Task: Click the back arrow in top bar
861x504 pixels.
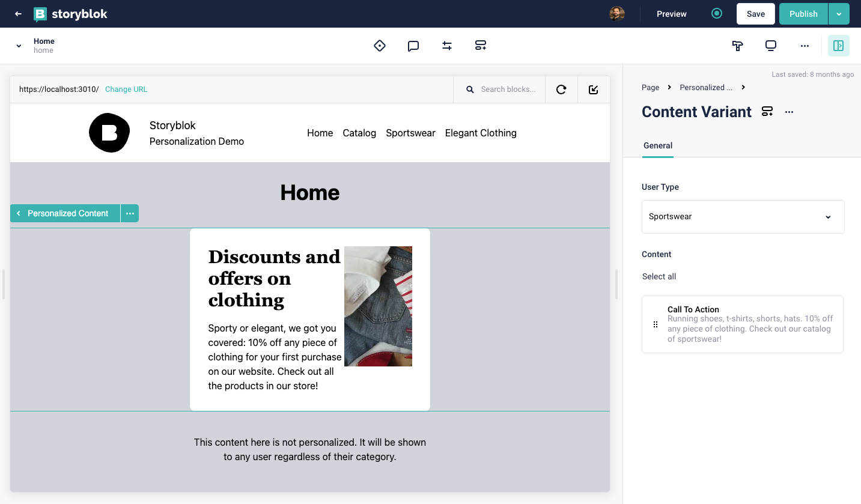Action: pos(18,14)
